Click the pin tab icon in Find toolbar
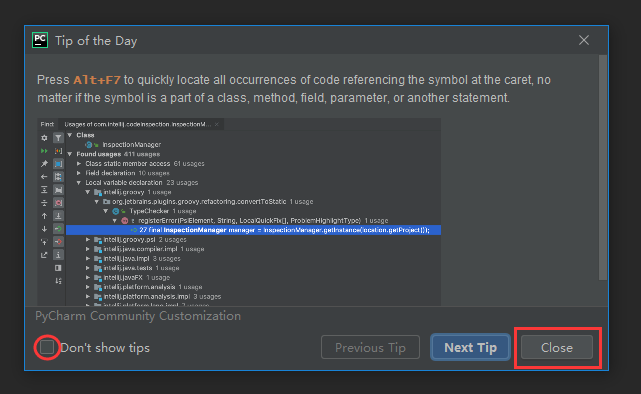This screenshot has width=641, height=394. (x=44, y=164)
